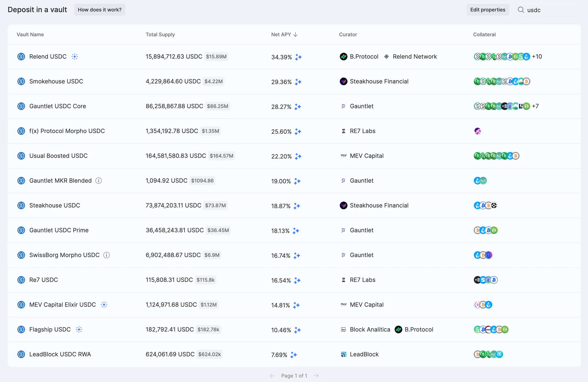
Task: Click the collateral icon in f(x) Protocol row
Action: [477, 131]
